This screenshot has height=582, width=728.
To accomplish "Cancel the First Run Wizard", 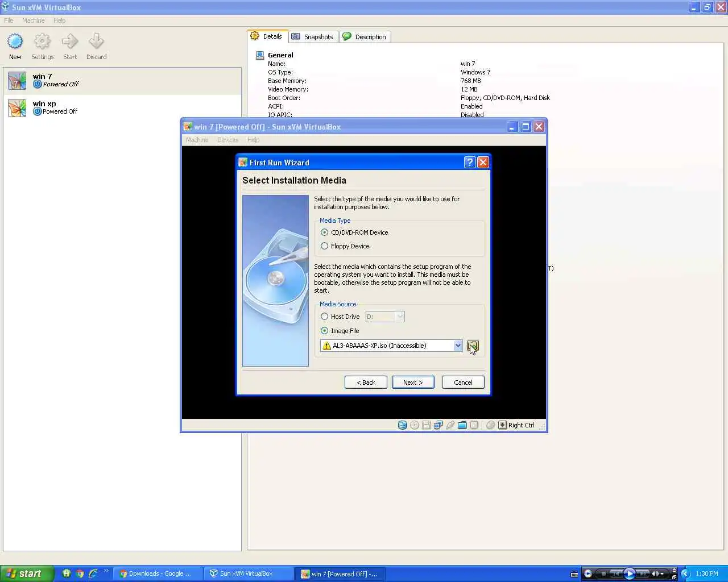I will (x=463, y=383).
